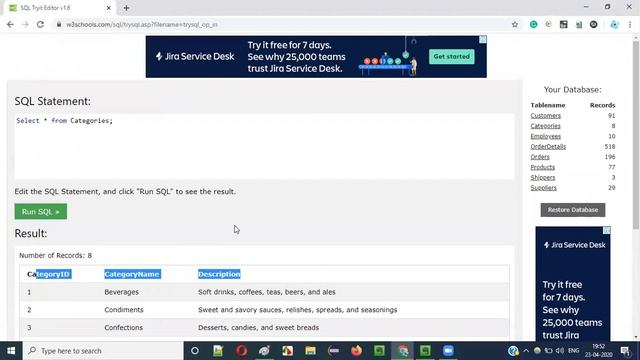Click Get started on the Jira banner
The image size is (640, 360).
point(451,56)
